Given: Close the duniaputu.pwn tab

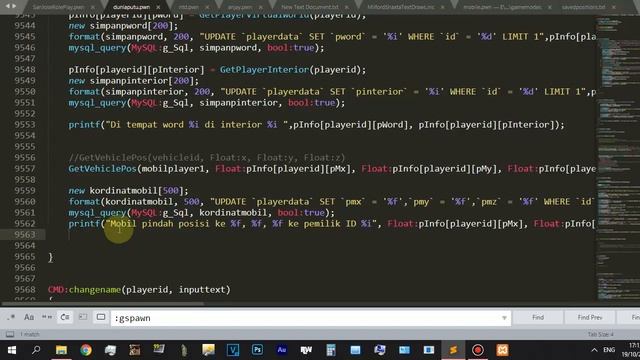Looking at the screenshot, I should [x=158, y=7].
